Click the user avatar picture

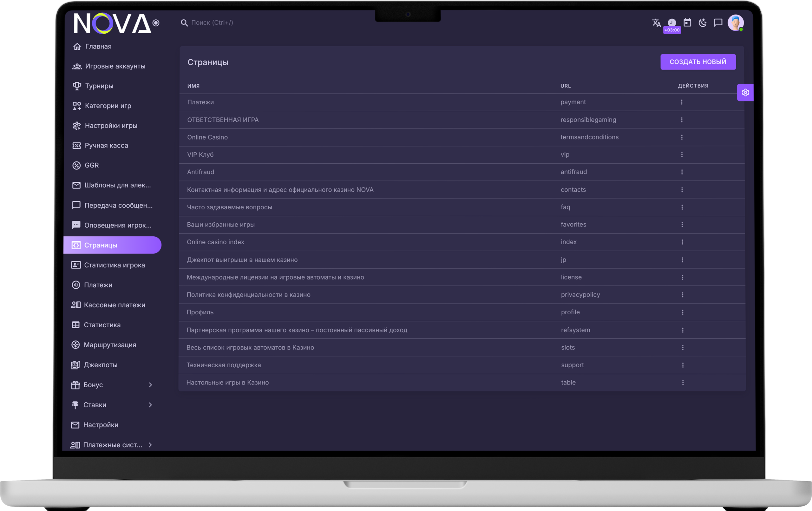pyautogui.click(x=736, y=23)
